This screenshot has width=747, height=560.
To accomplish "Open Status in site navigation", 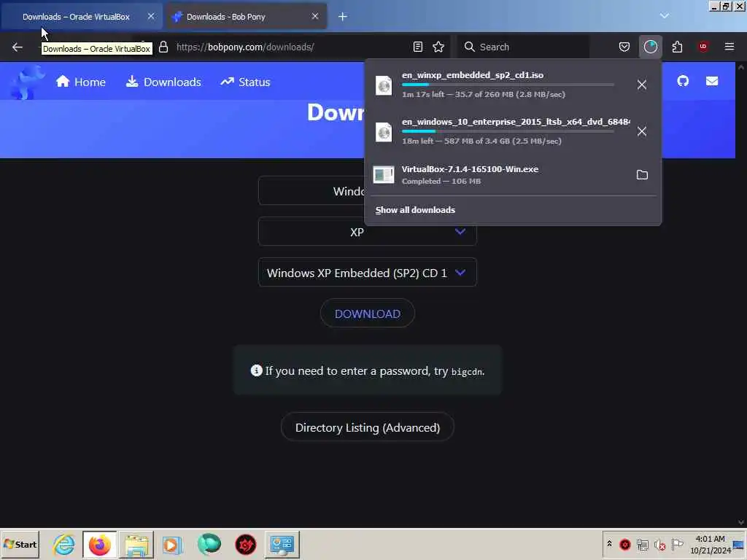I will (x=245, y=82).
